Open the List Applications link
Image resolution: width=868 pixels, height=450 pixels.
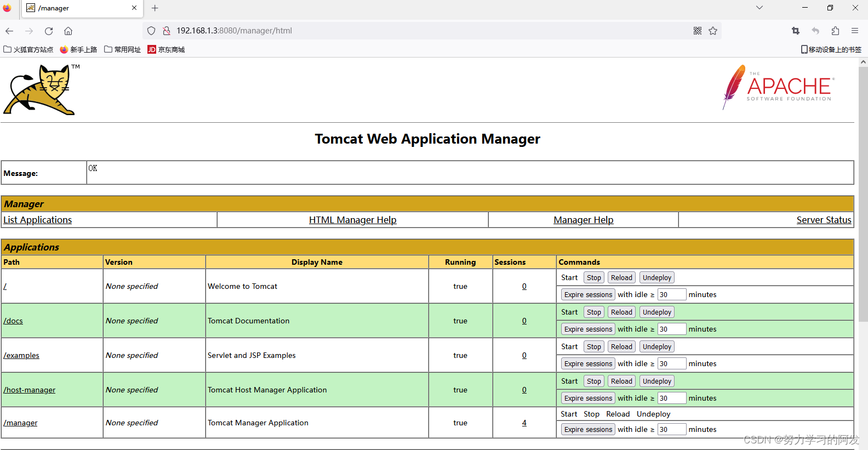(x=38, y=220)
